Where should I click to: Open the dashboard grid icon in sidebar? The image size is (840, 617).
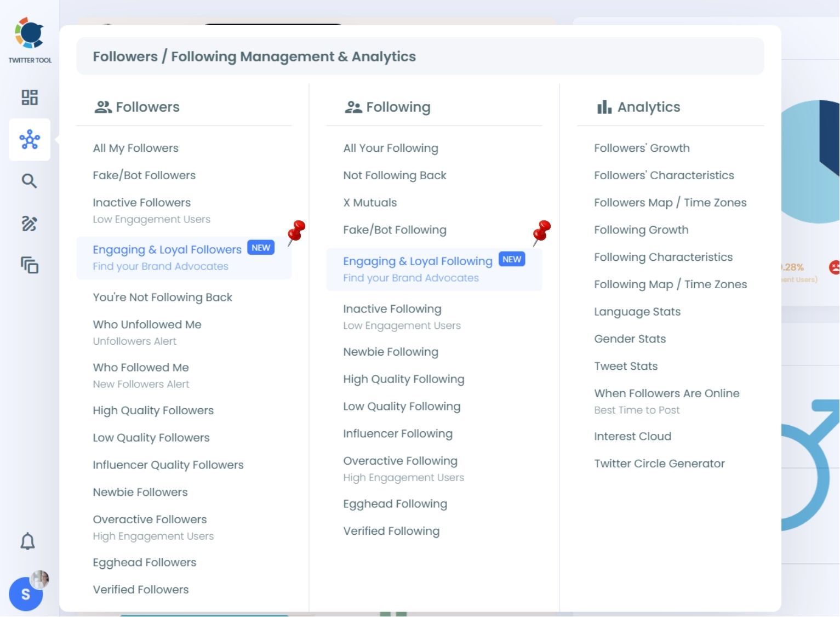[x=30, y=98]
